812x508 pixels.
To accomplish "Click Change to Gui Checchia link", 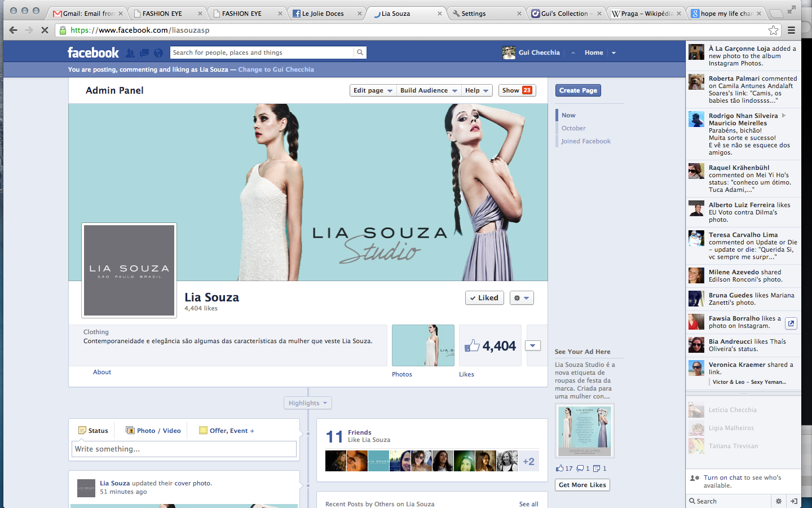I will tap(276, 69).
